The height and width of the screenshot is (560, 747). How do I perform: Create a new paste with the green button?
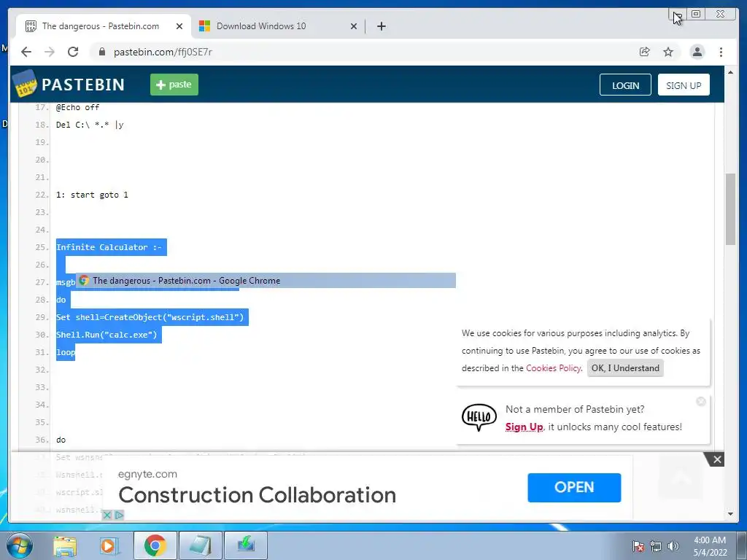click(174, 85)
